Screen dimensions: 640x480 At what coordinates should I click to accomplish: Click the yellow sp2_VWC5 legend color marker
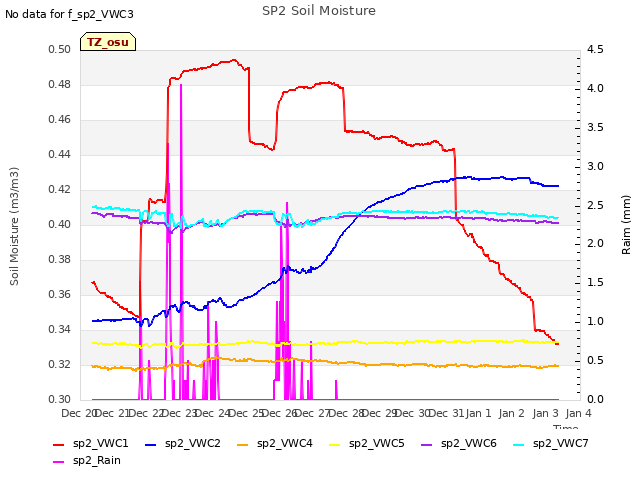point(335,444)
